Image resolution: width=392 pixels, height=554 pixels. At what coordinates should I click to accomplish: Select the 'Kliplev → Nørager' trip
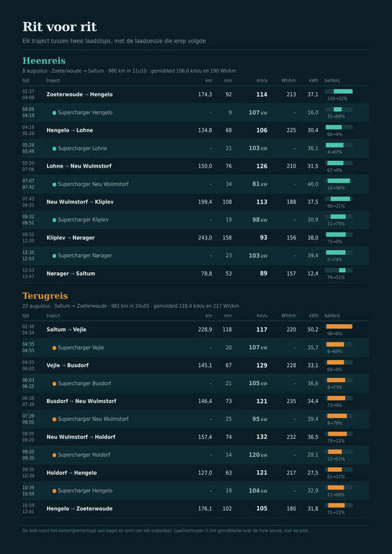[196, 238]
